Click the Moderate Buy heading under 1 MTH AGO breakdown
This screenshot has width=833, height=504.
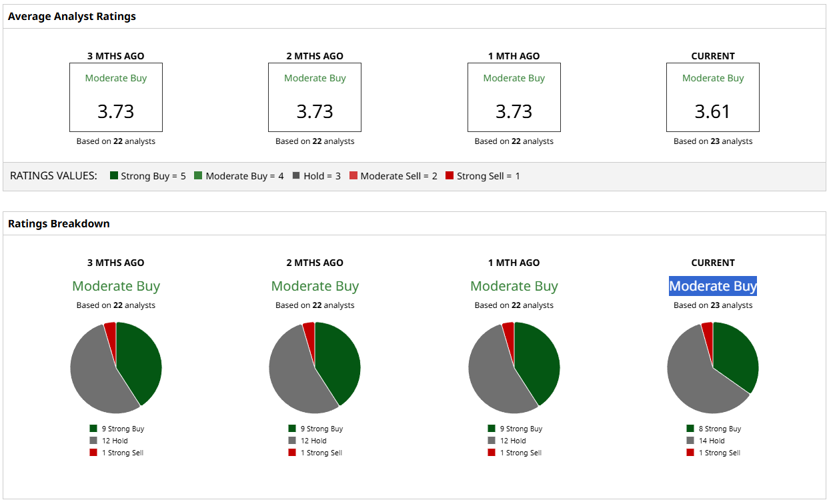coord(514,286)
